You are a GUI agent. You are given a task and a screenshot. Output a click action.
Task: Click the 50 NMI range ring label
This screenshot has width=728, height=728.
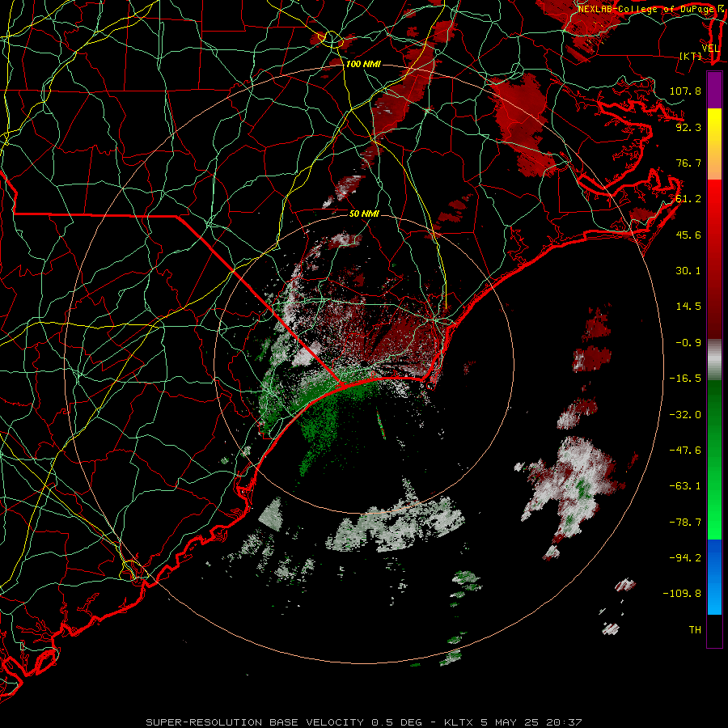tap(365, 214)
